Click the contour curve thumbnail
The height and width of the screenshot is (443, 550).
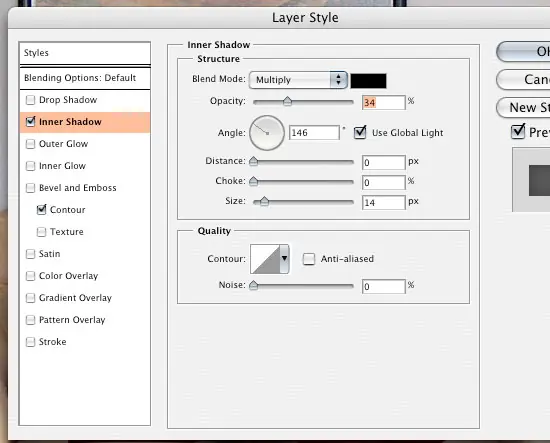tap(265, 259)
